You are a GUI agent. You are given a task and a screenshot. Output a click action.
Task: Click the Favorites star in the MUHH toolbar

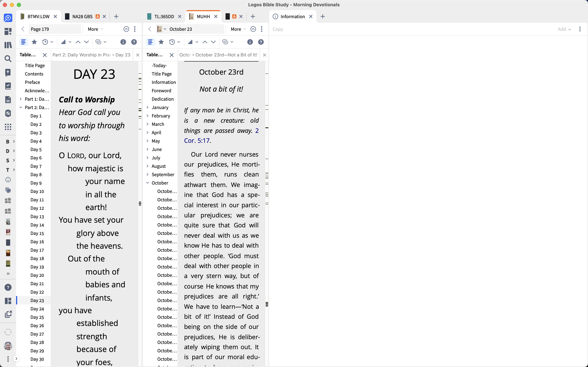pyautogui.click(x=161, y=42)
